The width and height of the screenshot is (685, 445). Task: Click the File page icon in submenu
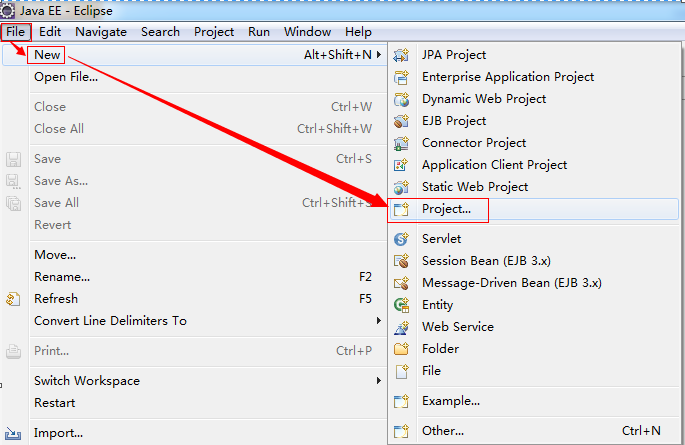click(401, 371)
